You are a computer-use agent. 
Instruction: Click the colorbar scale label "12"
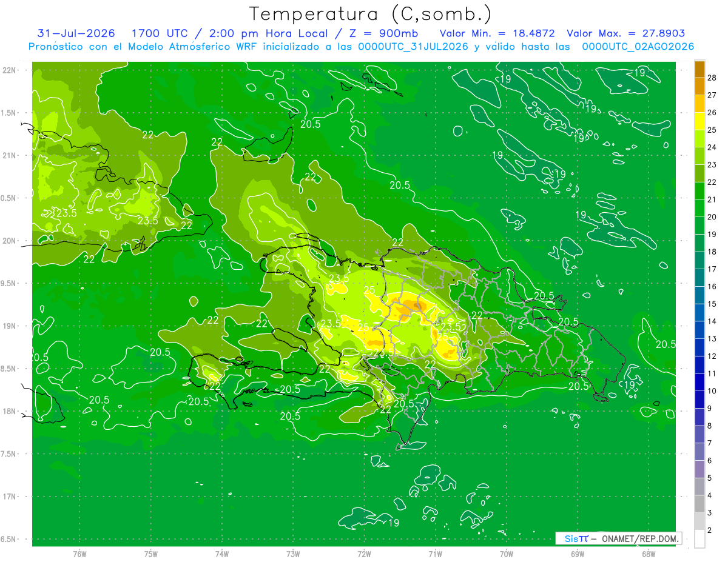click(x=712, y=356)
